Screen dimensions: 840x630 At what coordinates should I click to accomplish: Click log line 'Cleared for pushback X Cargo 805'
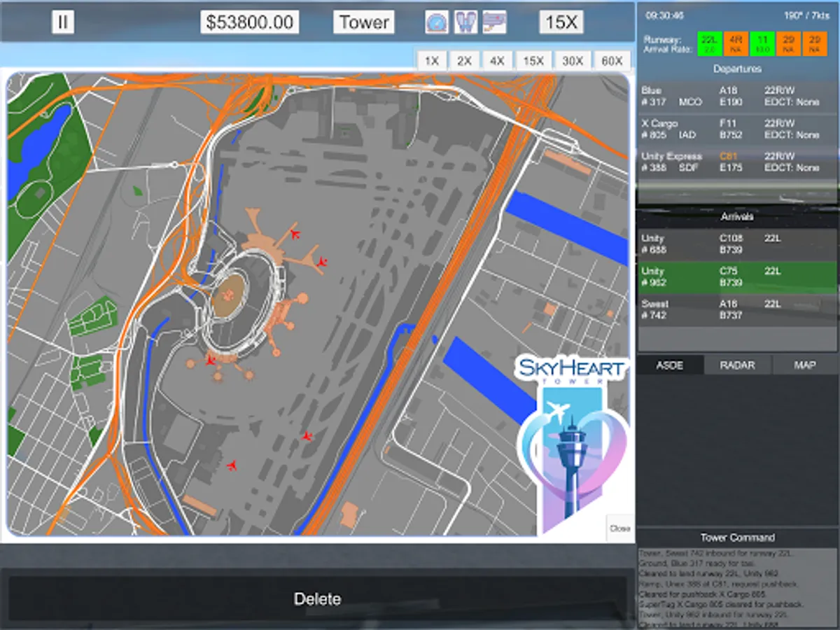[x=702, y=594]
